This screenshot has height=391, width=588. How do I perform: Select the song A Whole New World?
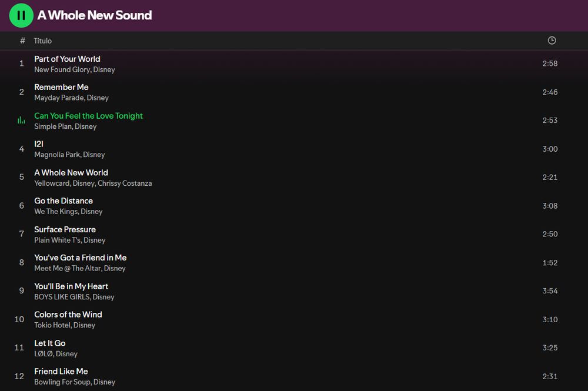pyautogui.click(x=71, y=172)
